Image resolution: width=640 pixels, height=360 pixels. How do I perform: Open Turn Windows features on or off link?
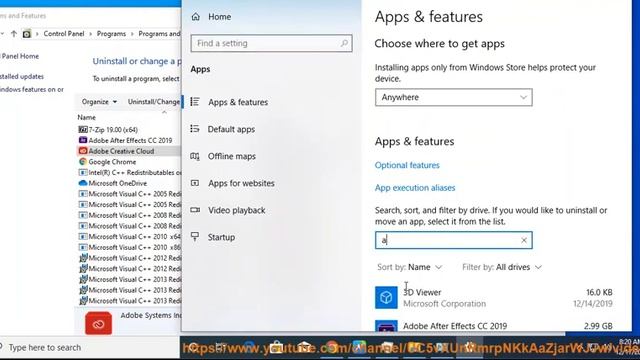tap(31, 89)
